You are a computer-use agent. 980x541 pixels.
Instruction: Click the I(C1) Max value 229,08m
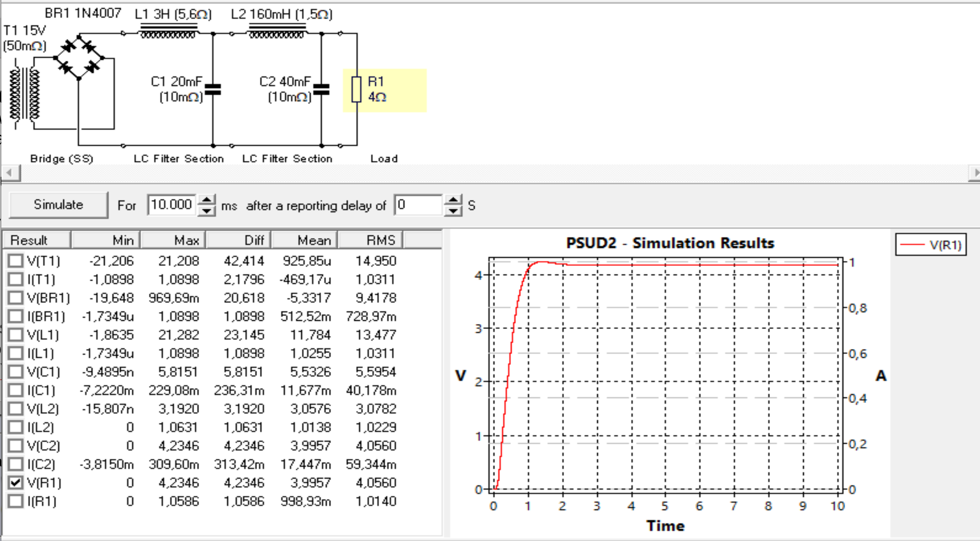(174, 390)
